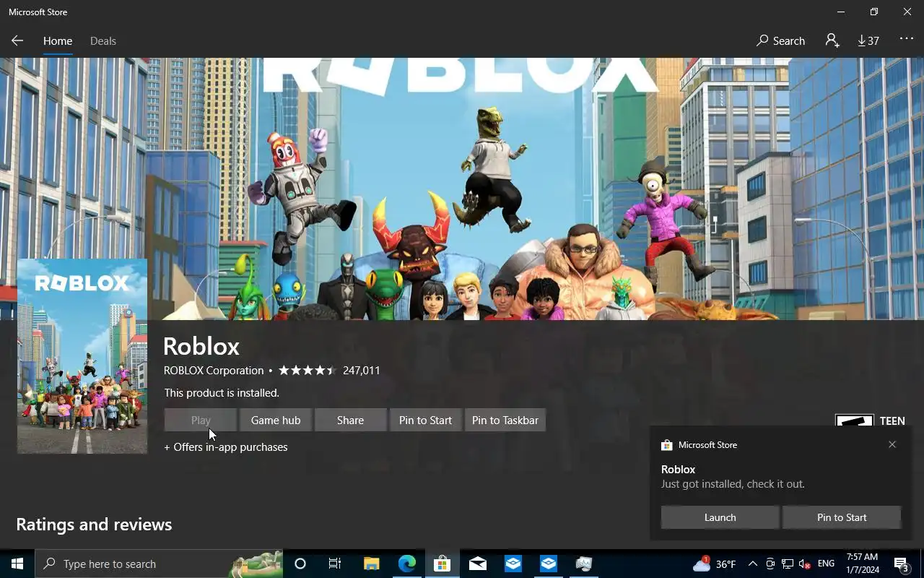Open Task View on the taskbar

tap(335, 564)
